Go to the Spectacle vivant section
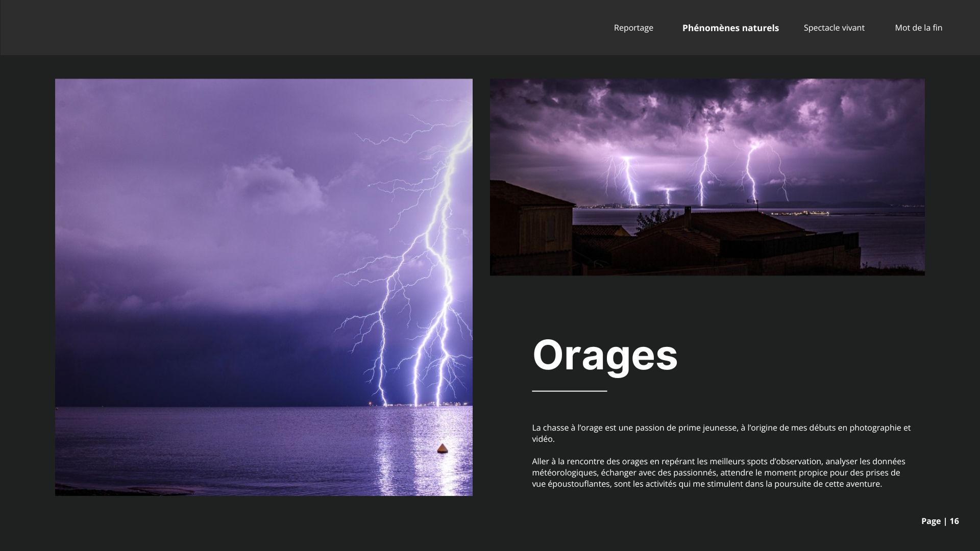 834,28
